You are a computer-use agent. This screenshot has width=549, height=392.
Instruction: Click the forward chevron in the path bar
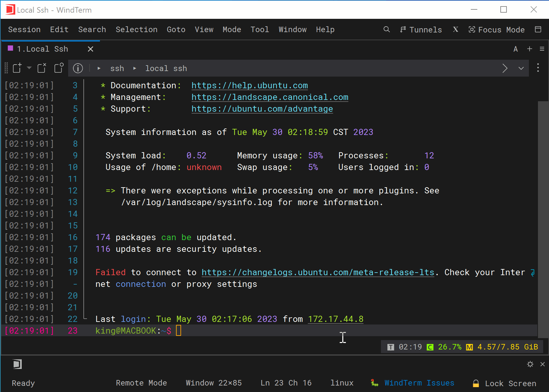pyautogui.click(x=505, y=68)
